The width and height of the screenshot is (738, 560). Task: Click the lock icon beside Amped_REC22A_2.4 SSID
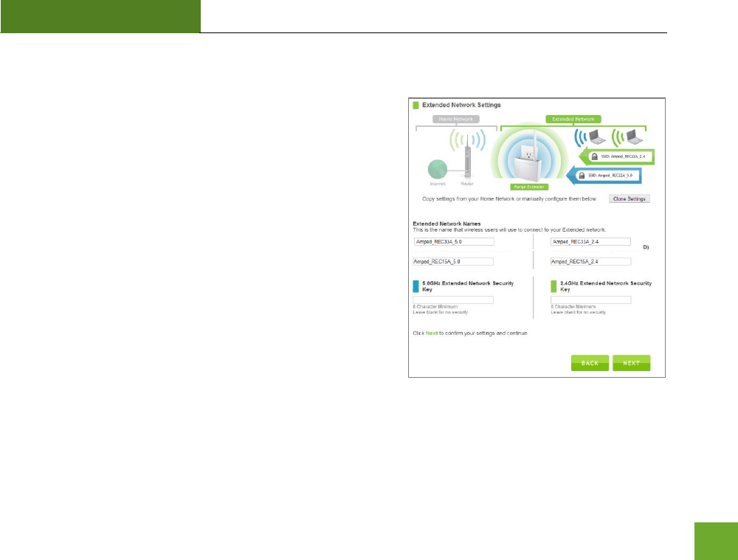[x=594, y=156]
